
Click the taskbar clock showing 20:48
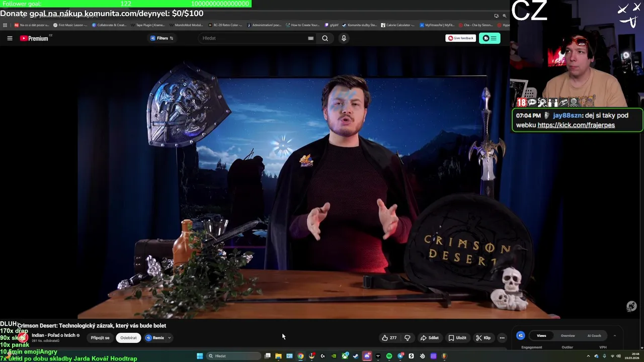(x=631, y=356)
